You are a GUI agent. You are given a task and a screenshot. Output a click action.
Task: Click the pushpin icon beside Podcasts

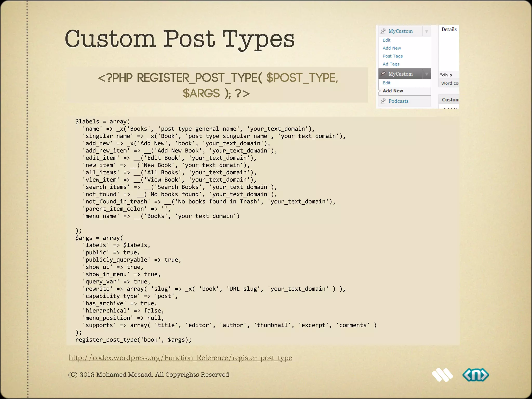(x=383, y=101)
